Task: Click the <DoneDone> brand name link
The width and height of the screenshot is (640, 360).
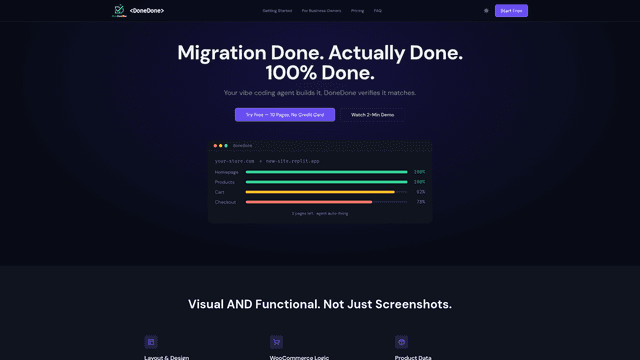Action: 147,11
